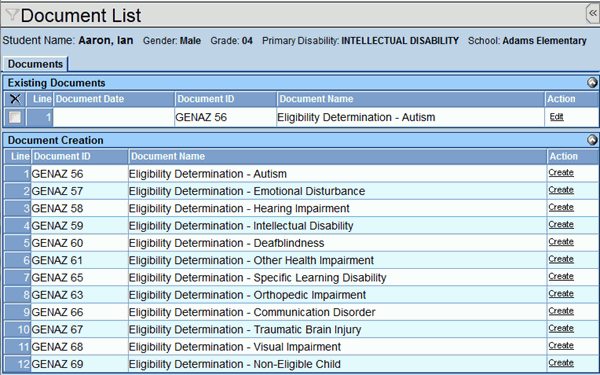
Task: Create the Specific Learning Disability document
Action: coord(561,276)
